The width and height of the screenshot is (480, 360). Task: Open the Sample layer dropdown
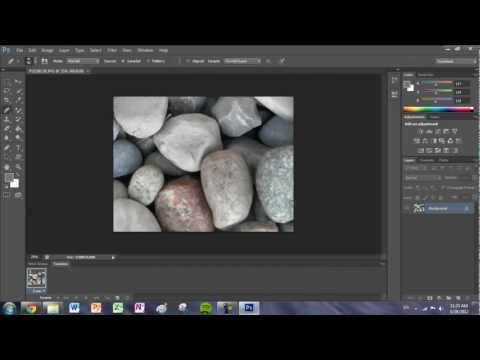242,61
